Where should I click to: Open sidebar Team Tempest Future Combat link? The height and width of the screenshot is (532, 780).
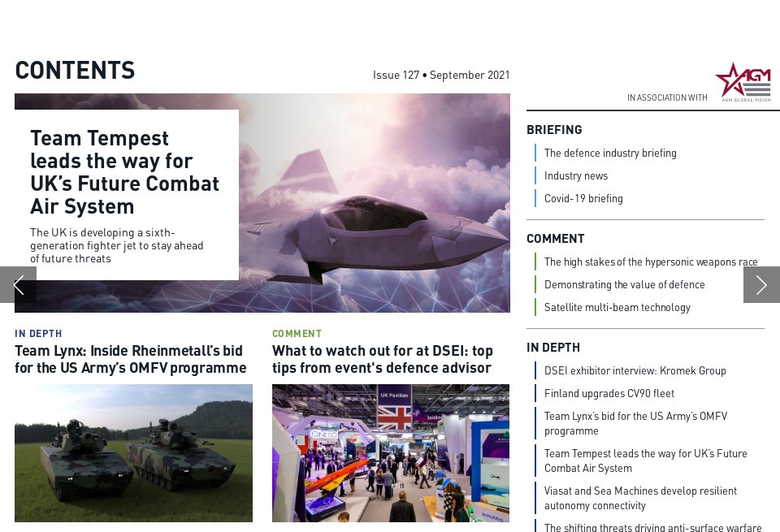(x=645, y=461)
